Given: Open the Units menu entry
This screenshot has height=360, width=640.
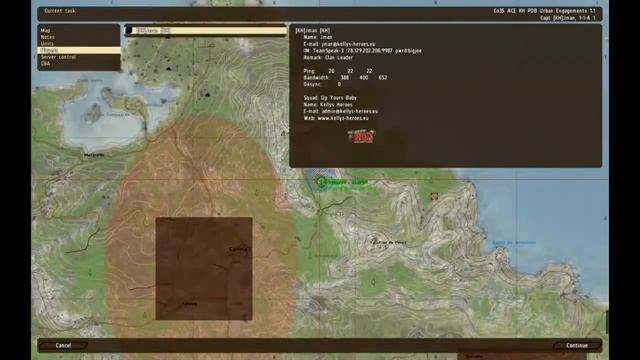Looking at the screenshot, I should pos(47,44).
